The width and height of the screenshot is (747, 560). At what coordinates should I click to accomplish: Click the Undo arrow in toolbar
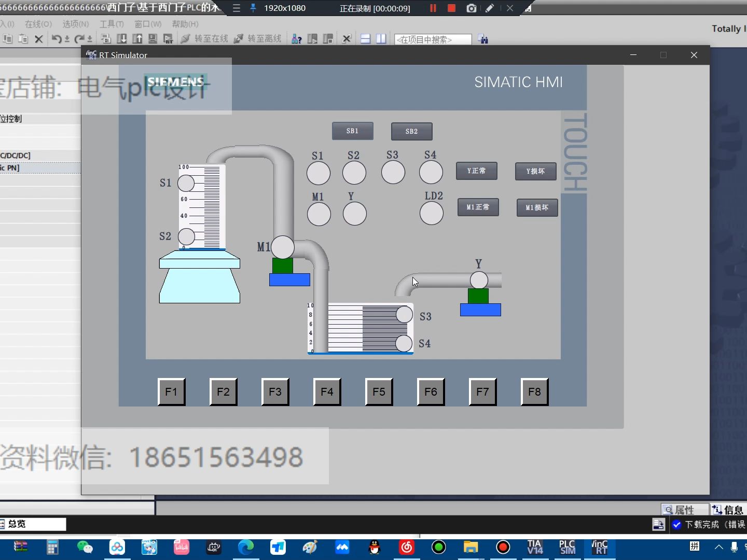point(57,39)
